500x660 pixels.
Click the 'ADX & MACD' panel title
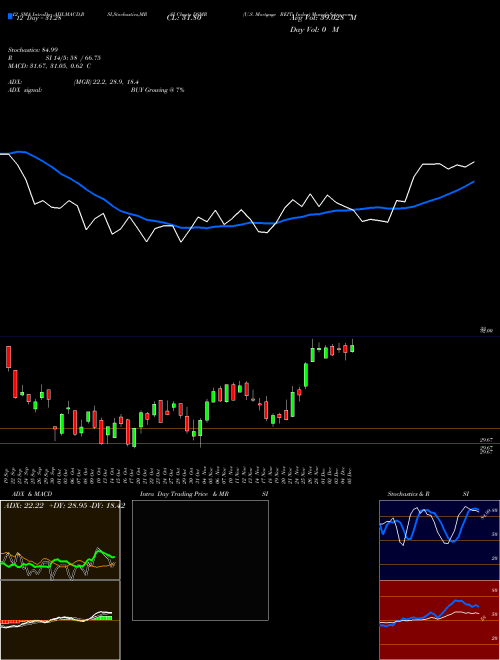(32, 494)
